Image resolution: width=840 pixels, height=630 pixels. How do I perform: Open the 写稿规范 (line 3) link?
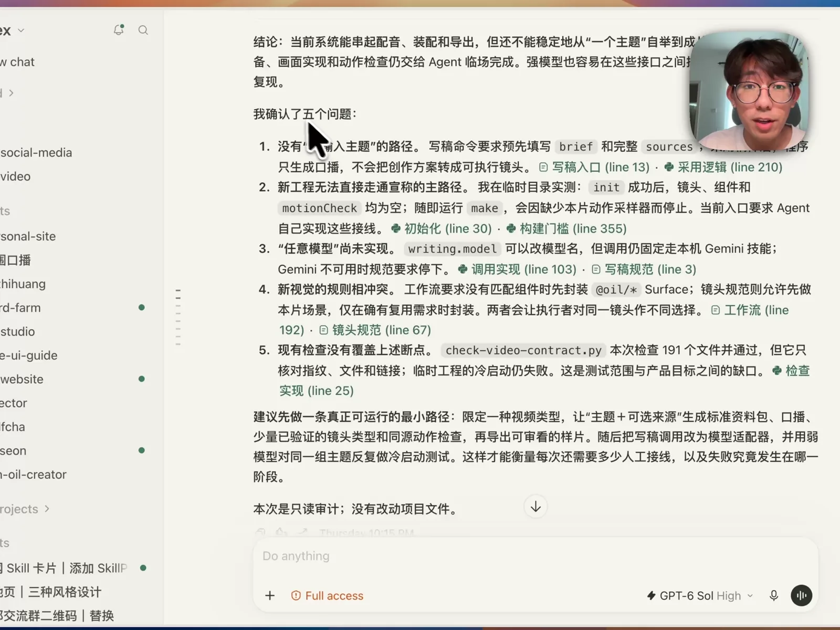click(644, 269)
